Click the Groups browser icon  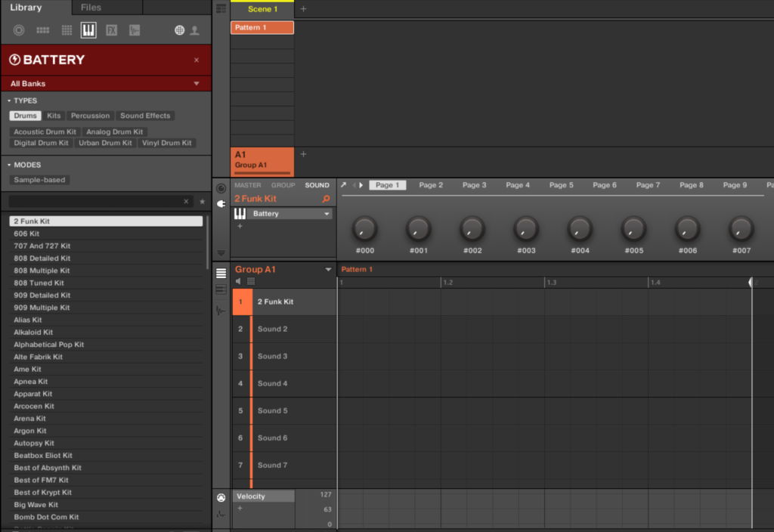(42, 30)
